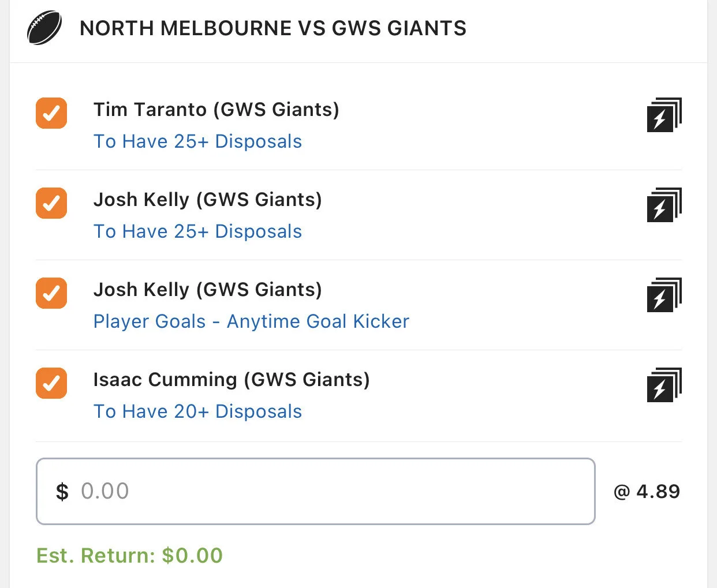
Task: Click the North Melbourne vs GWS Giants heading
Action: [272, 28]
